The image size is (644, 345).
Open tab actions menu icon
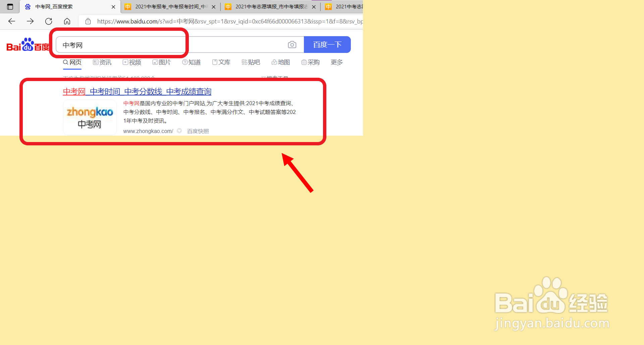tap(10, 7)
